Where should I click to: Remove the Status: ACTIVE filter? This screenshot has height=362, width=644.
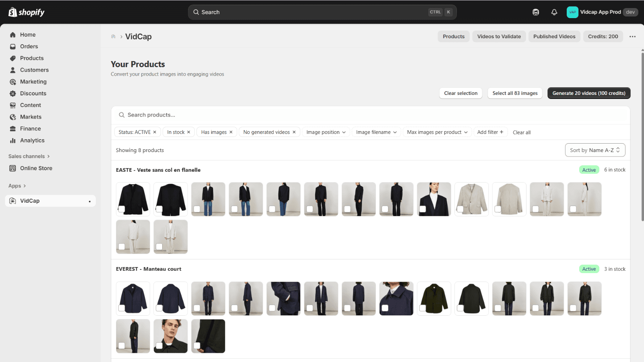click(x=155, y=132)
